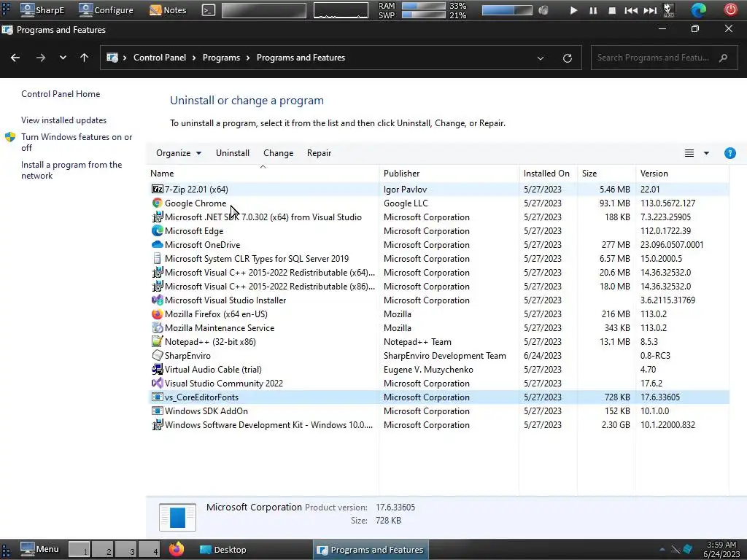Click the red power icon
The width and height of the screenshot is (747, 560).
[730, 9]
